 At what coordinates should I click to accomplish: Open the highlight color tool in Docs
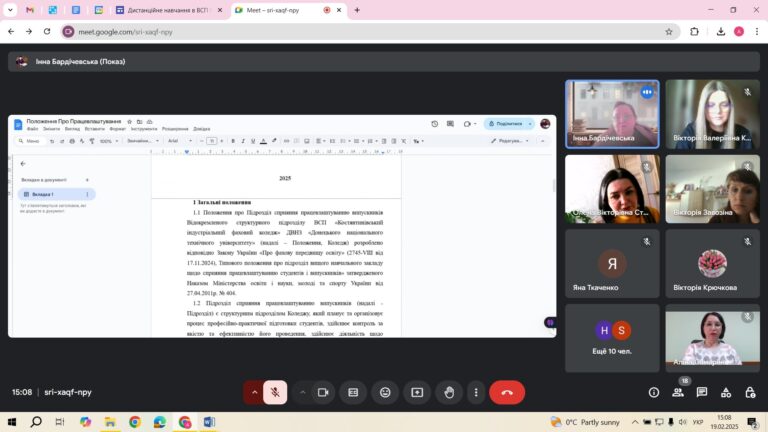[274, 141]
